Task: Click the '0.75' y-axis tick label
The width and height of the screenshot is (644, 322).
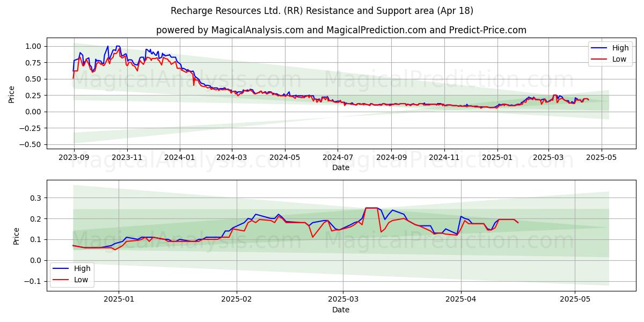Action: click(x=34, y=63)
